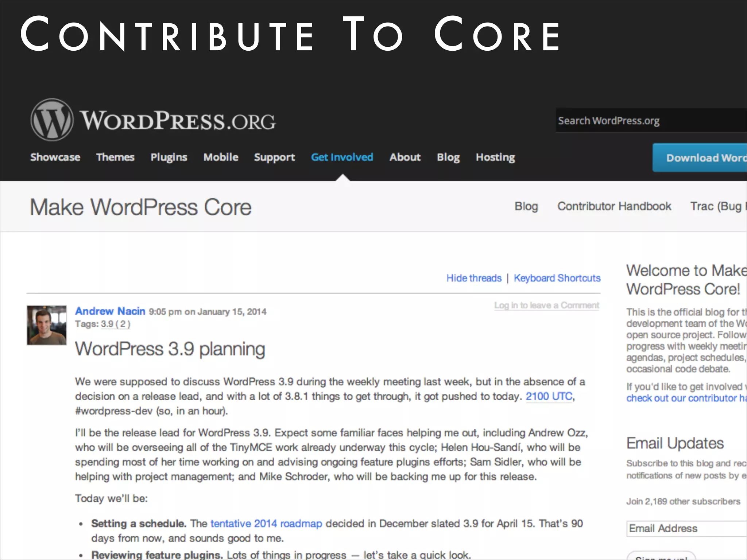Click the Make WordPress Core heading
747x560 pixels.
[140, 207]
